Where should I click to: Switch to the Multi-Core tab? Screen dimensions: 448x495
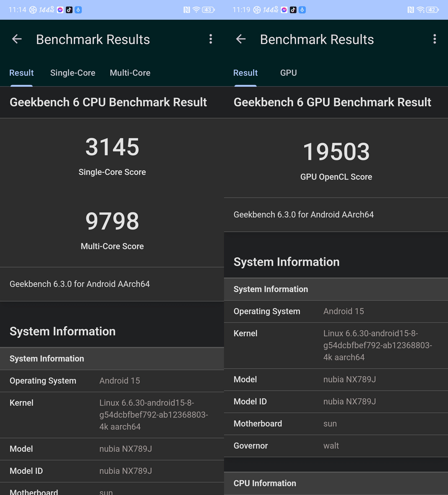coord(130,73)
